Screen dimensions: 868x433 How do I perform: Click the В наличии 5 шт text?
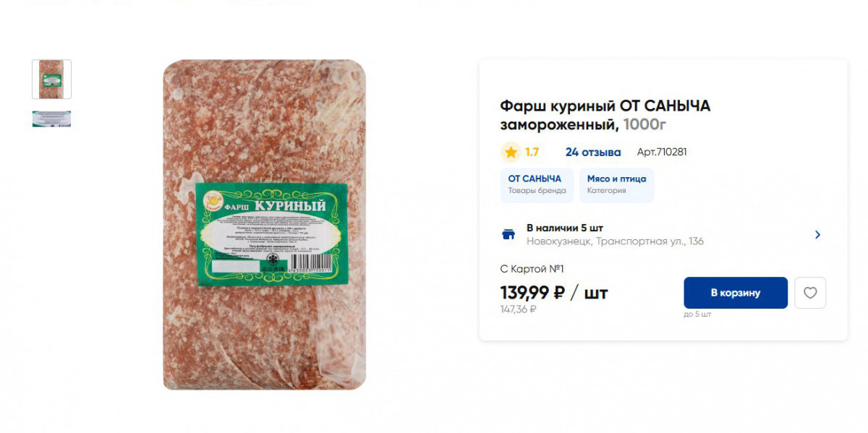565,228
